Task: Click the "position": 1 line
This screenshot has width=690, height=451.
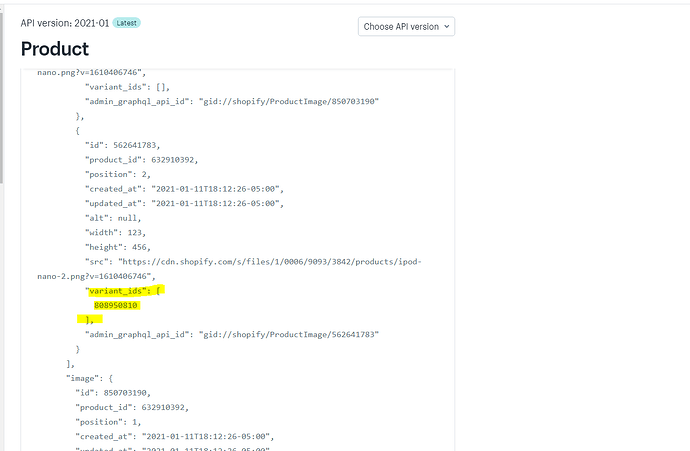Action: click(108, 422)
